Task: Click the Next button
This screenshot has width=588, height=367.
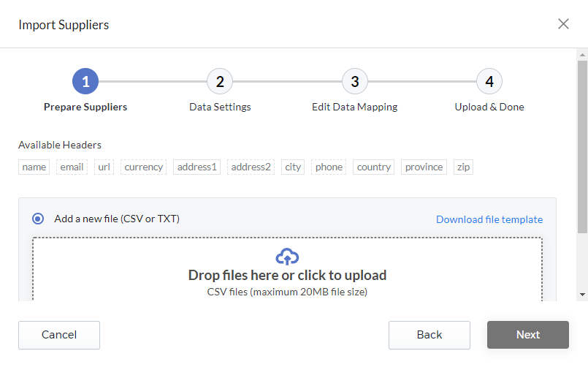Action: click(528, 335)
